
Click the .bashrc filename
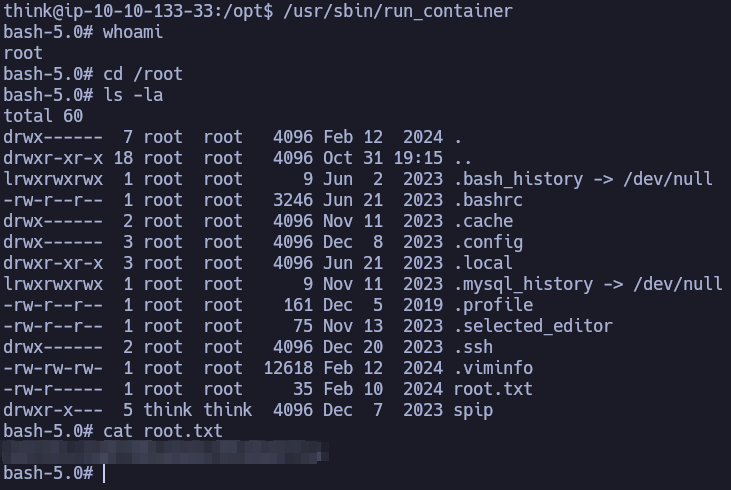[x=488, y=200]
